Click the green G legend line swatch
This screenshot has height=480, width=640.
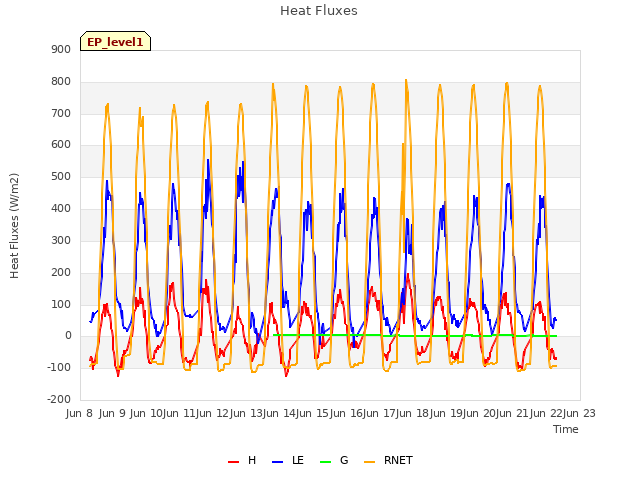pyautogui.click(x=326, y=462)
